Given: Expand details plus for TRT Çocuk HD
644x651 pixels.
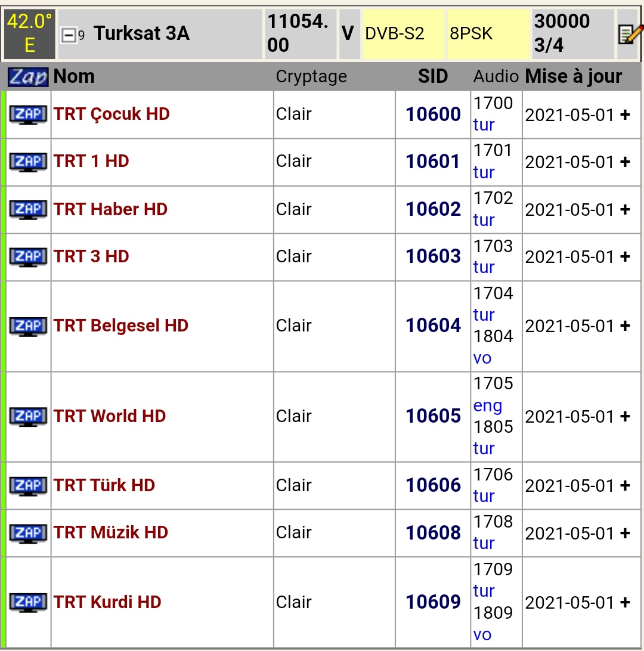Looking at the screenshot, I should tap(625, 114).
